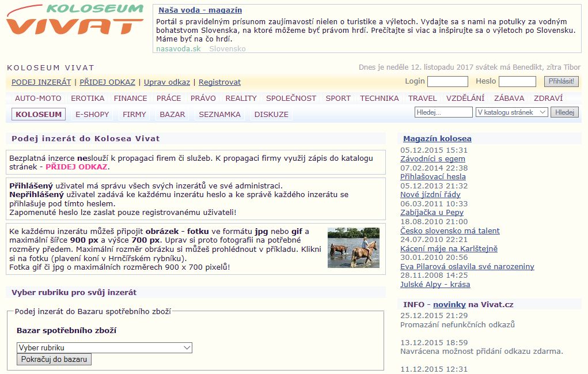Image resolution: width=588 pixels, height=374 pixels.
Task: Click the 'Přihlásit!' login button
Action: [x=561, y=82]
